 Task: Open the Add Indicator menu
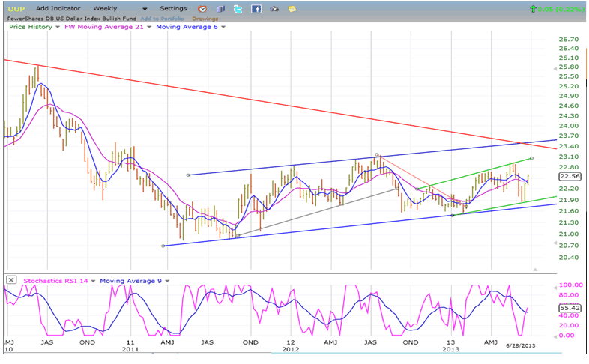click(x=63, y=8)
